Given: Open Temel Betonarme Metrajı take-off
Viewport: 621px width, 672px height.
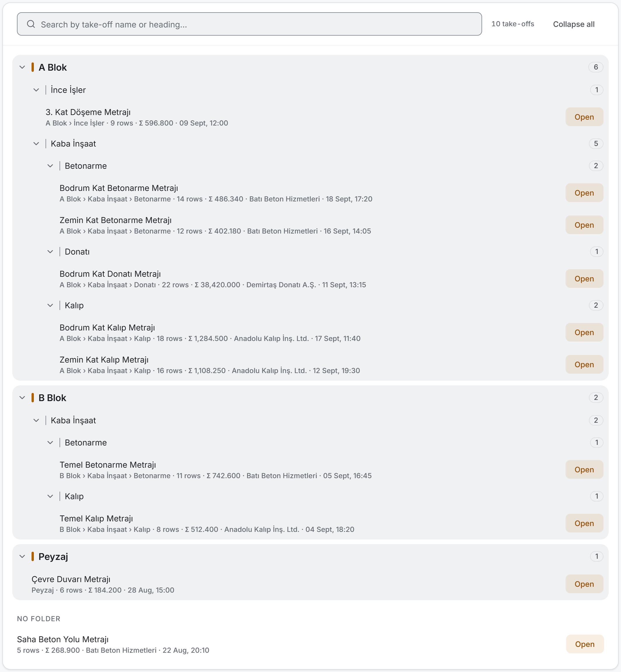Looking at the screenshot, I should click(584, 470).
